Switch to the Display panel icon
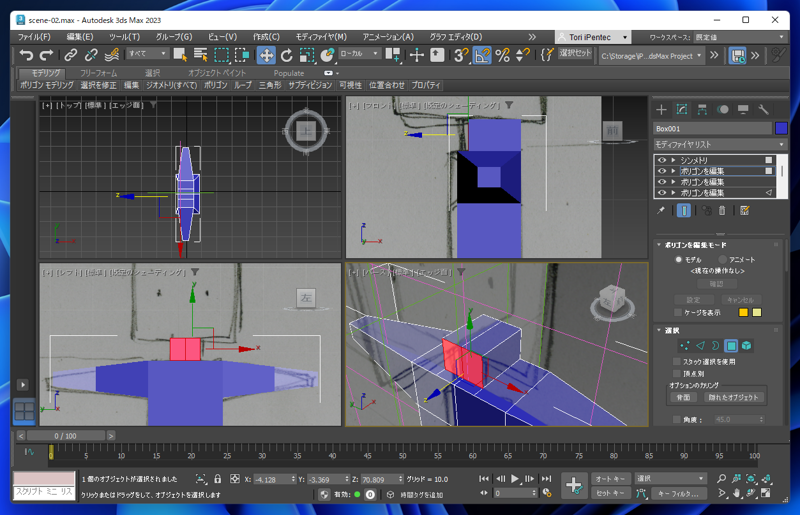Viewport: 800px width, 515px height. [x=743, y=110]
